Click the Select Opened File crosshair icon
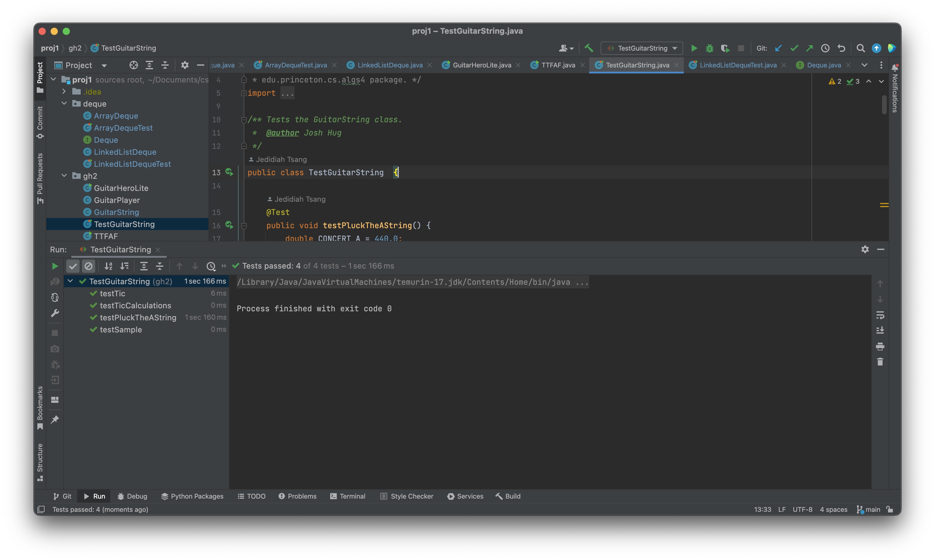This screenshot has width=935, height=560. point(133,65)
